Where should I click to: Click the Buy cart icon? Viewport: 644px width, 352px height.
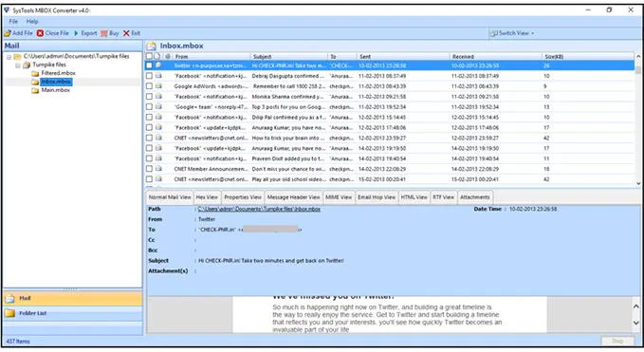[104, 33]
